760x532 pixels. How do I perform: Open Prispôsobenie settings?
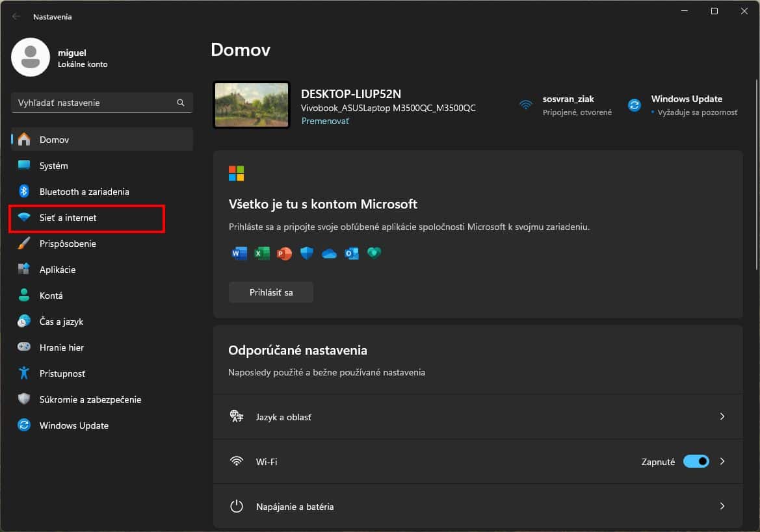pyautogui.click(x=102, y=244)
